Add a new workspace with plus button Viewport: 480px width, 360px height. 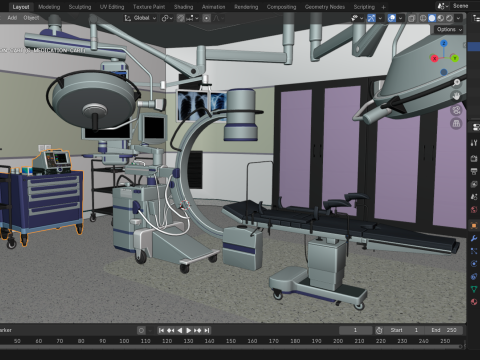point(383,7)
